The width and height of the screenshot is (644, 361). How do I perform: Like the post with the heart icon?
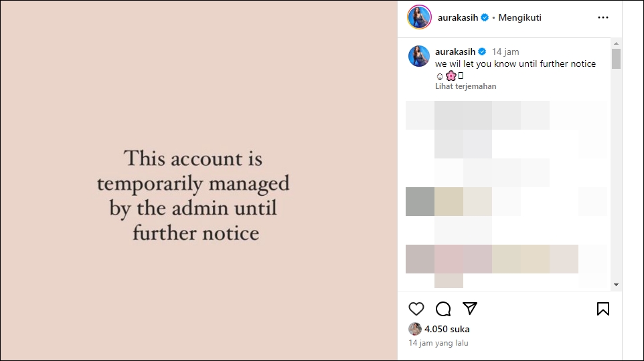pos(416,309)
